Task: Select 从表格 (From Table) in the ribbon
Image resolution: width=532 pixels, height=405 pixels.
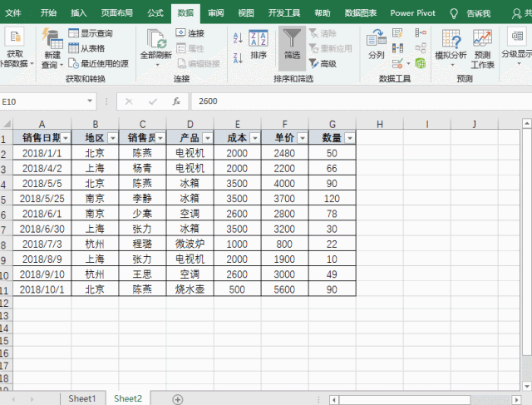Action: (86, 48)
